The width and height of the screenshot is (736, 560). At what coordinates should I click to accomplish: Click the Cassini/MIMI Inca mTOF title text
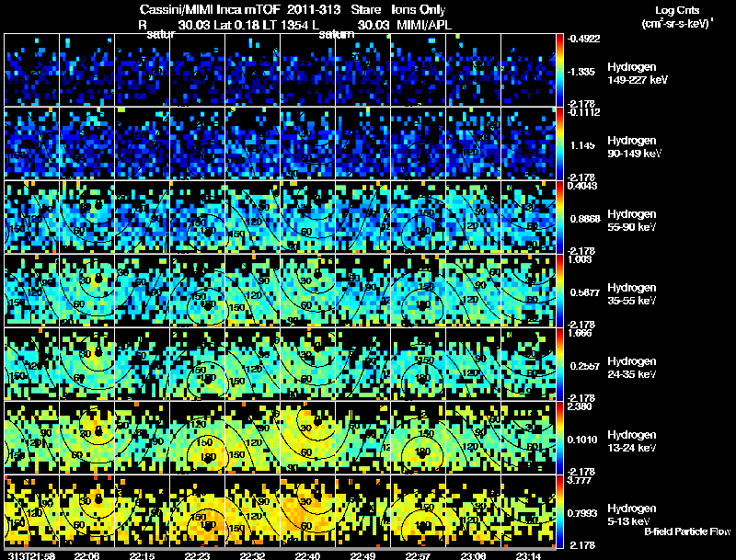210,9
